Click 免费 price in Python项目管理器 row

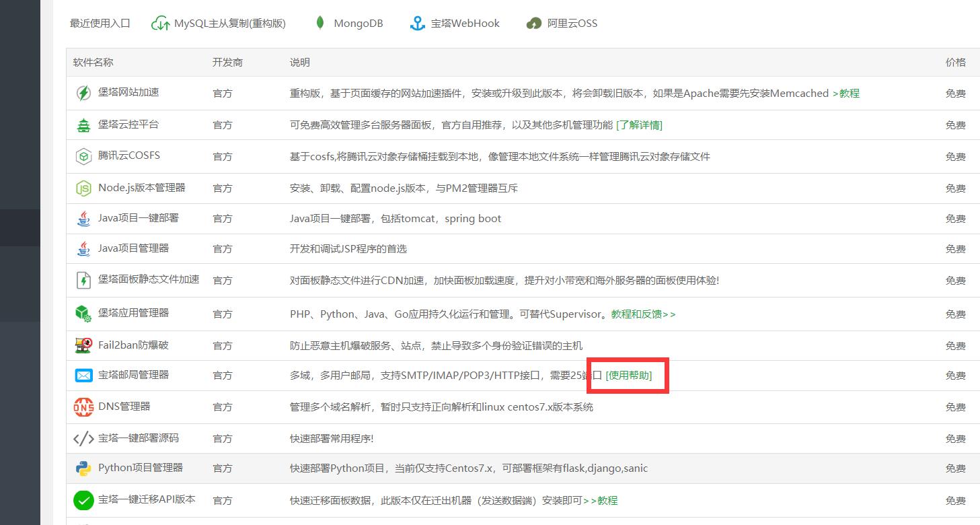pyautogui.click(x=956, y=468)
